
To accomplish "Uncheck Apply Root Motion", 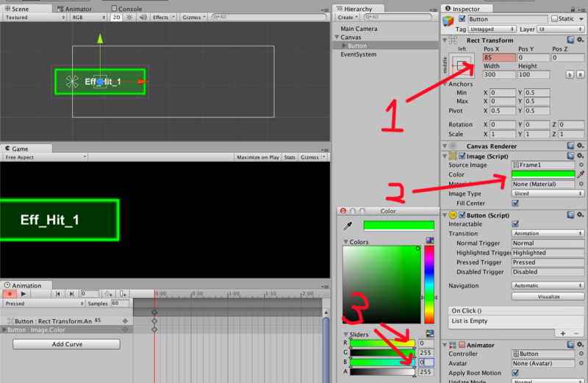I will coord(515,373).
